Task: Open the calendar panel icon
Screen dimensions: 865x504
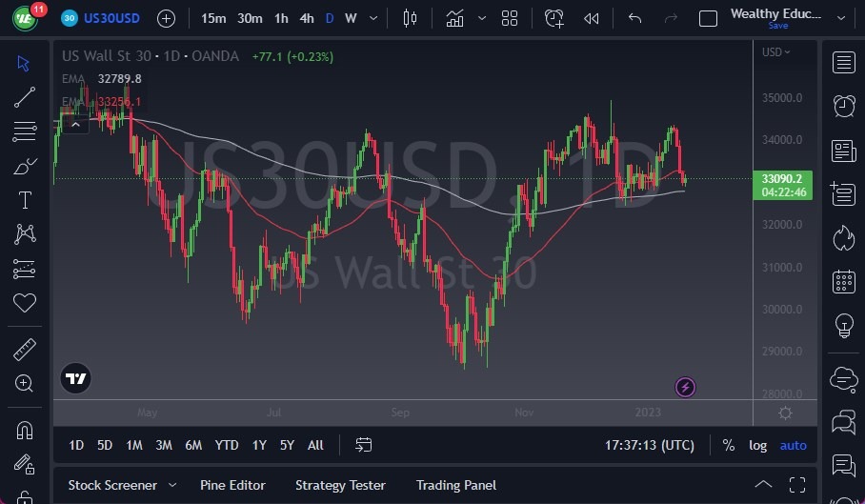Action: tap(843, 281)
